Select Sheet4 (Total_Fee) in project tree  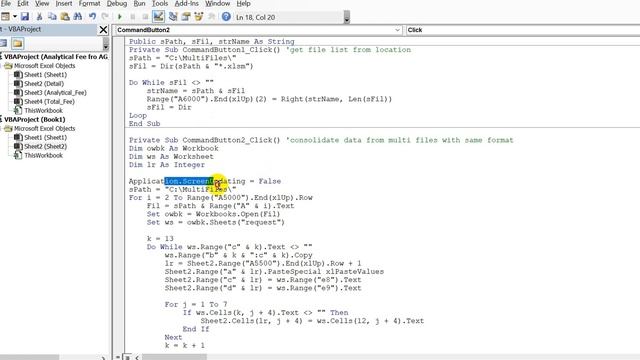click(x=49, y=102)
